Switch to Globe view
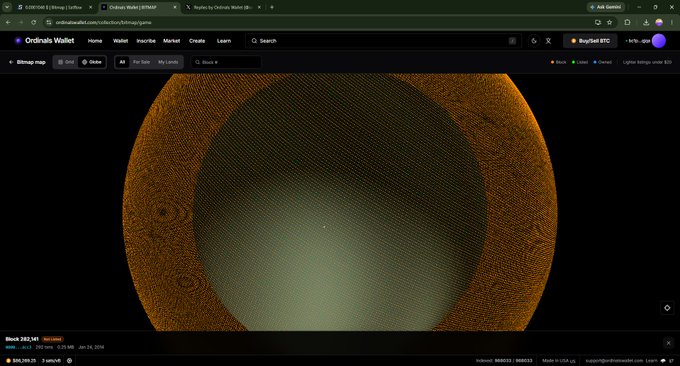 click(x=92, y=62)
